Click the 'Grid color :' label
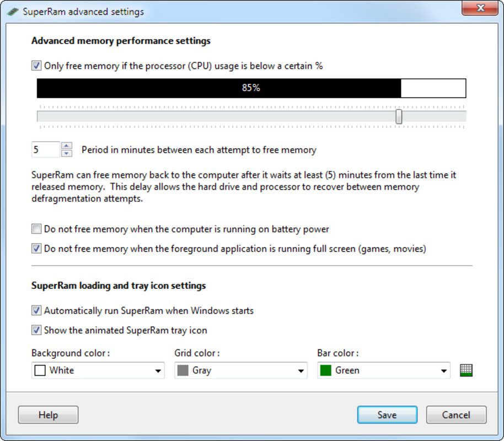Viewport: 504px width, 441px height. pyautogui.click(x=197, y=353)
